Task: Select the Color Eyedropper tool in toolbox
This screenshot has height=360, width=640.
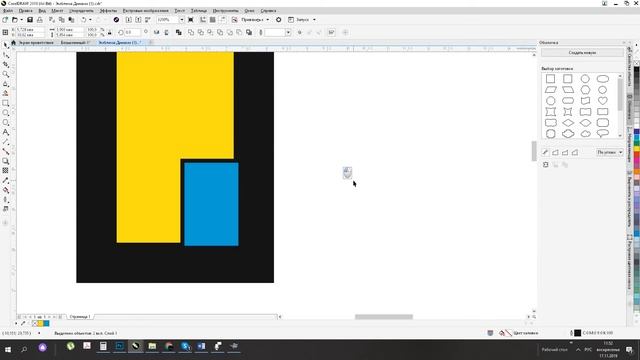Action: click(x=5, y=180)
